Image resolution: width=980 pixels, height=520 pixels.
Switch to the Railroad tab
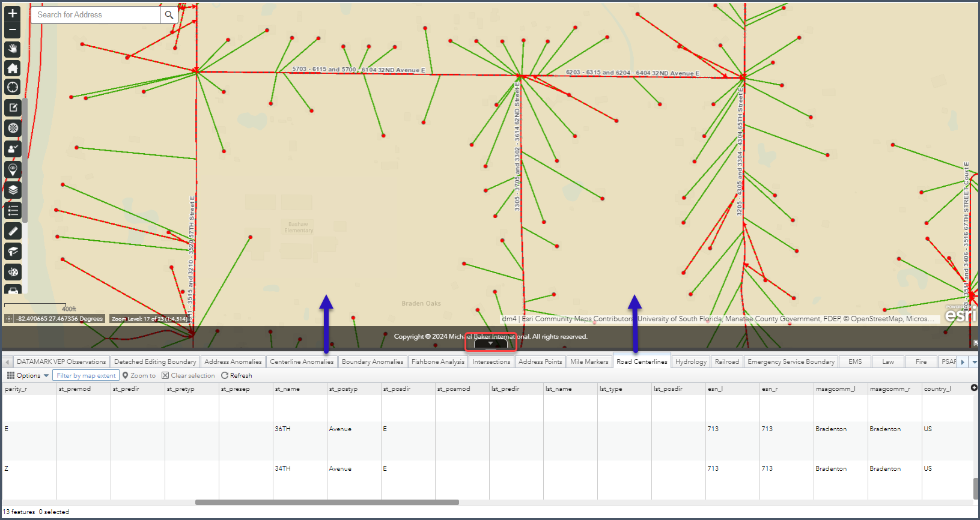pyautogui.click(x=727, y=362)
